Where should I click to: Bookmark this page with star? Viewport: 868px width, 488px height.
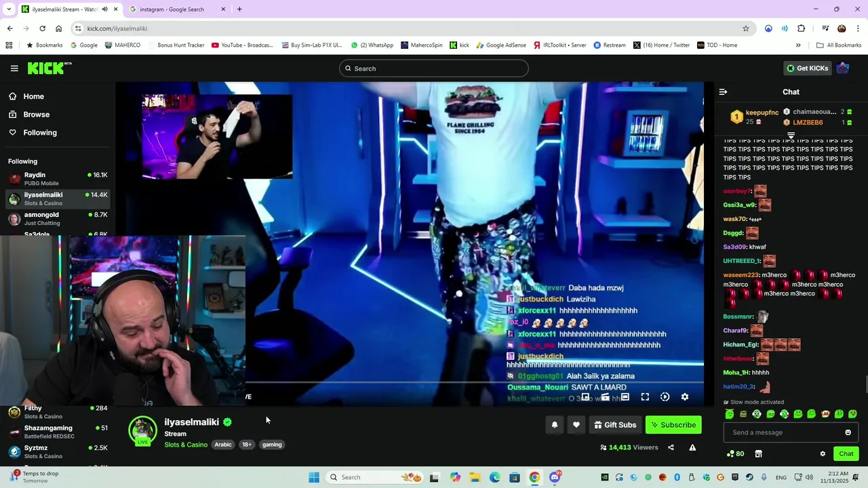pyautogui.click(x=746, y=28)
